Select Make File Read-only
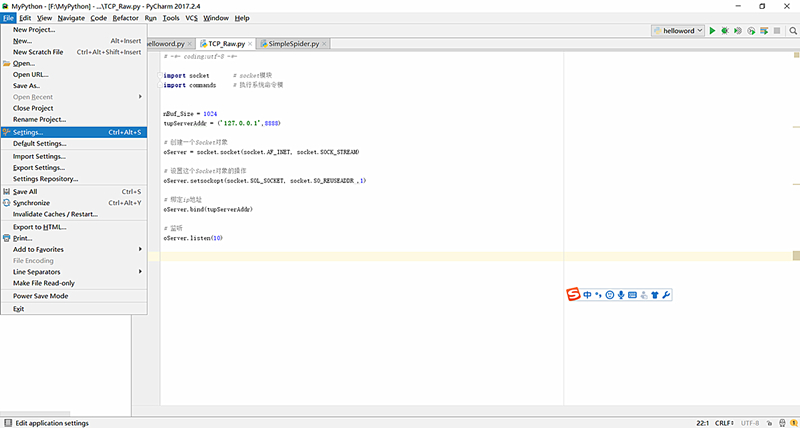Image resolution: width=800 pixels, height=428 pixels. [x=74, y=283]
